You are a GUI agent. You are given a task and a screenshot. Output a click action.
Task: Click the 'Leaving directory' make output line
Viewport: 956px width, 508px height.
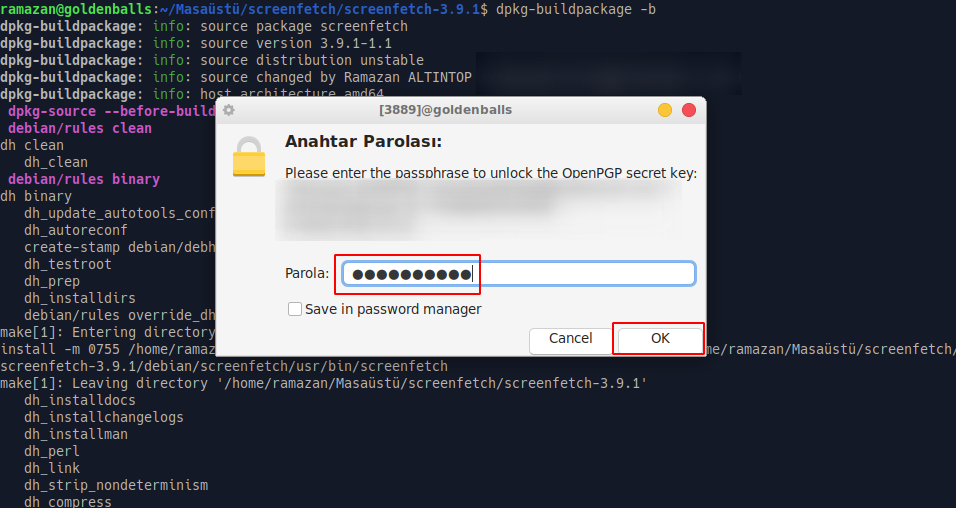(324, 383)
